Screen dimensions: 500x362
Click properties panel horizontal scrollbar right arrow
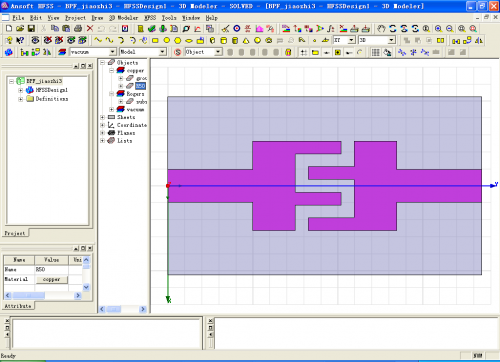78,295
